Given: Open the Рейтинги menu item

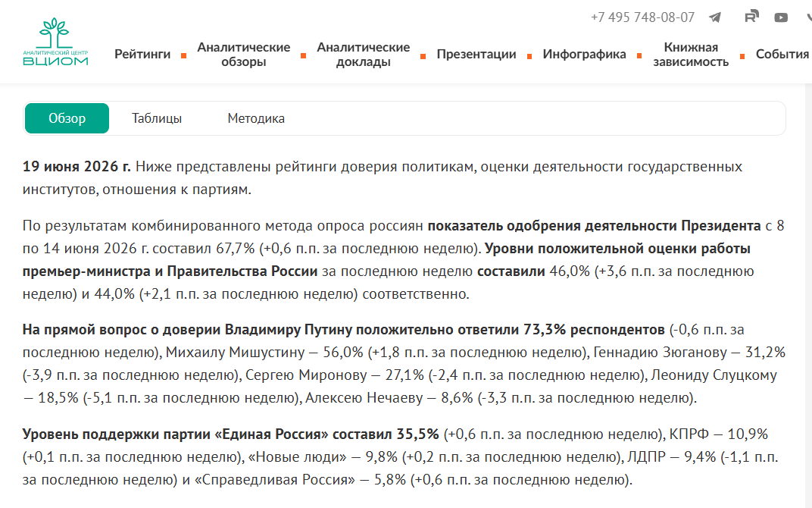Looking at the screenshot, I should [142, 55].
